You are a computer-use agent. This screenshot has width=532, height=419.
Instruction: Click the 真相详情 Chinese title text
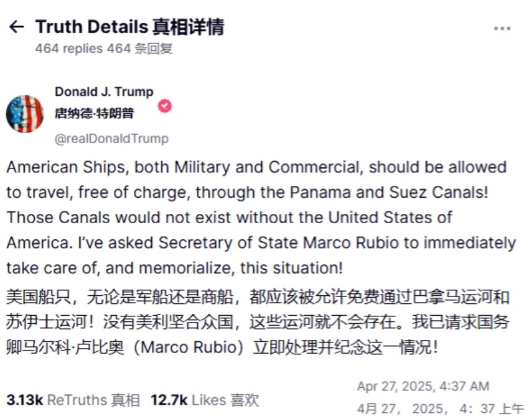coord(188,27)
